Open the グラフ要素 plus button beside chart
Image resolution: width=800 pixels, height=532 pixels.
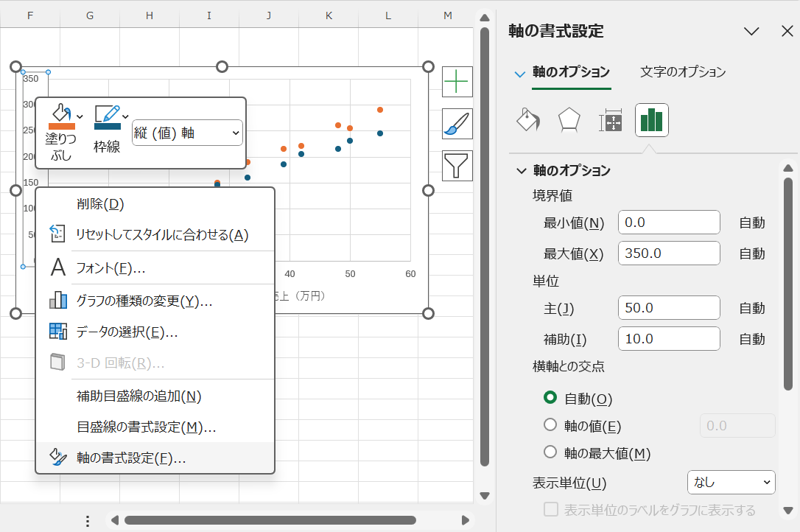457,82
